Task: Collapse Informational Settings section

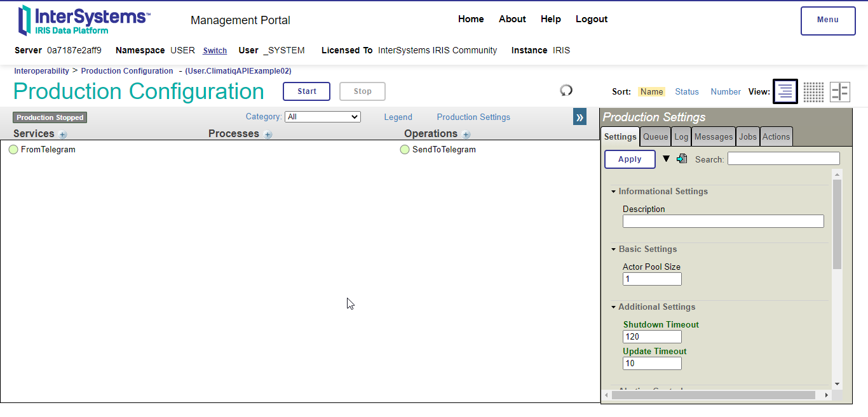Action: pyautogui.click(x=614, y=192)
